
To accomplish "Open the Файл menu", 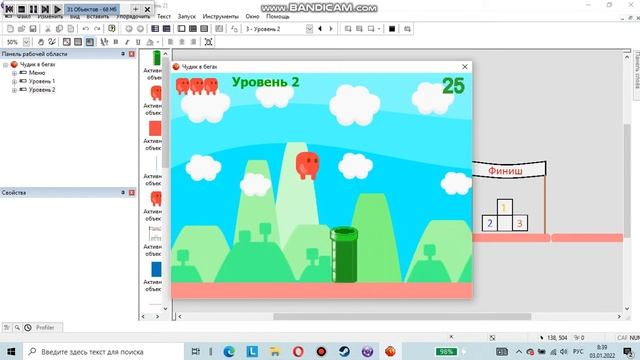I will pyautogui.click(x=24, y=17).
